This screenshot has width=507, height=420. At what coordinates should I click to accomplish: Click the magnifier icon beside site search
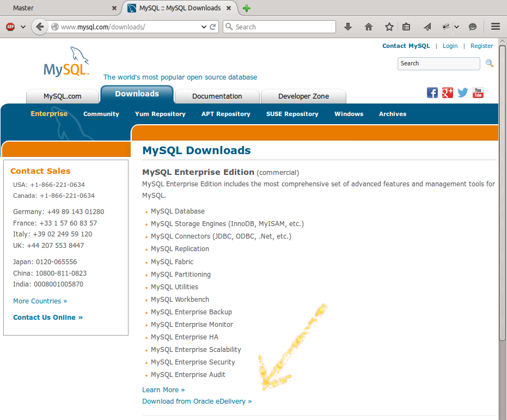(x=490, y=63)
